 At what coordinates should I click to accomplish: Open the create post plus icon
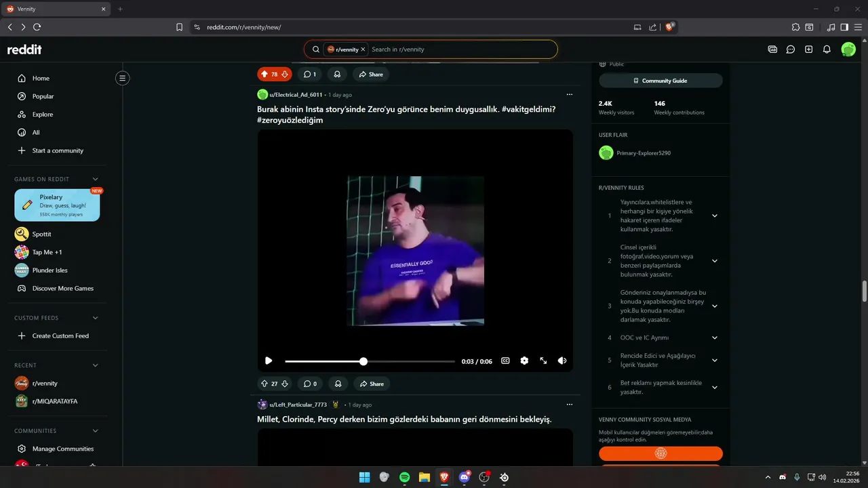coord(808,49)
